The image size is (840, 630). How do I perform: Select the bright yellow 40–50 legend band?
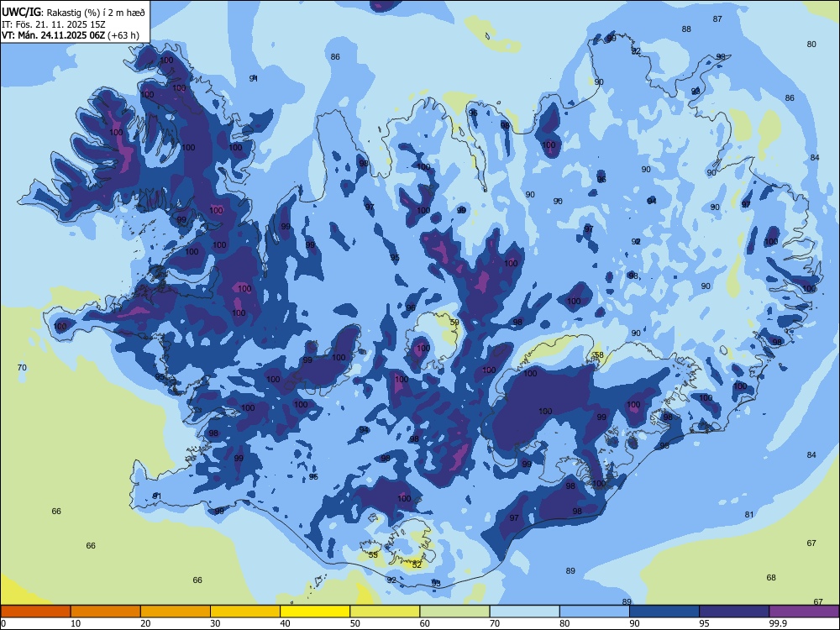(x=315, y=612)
